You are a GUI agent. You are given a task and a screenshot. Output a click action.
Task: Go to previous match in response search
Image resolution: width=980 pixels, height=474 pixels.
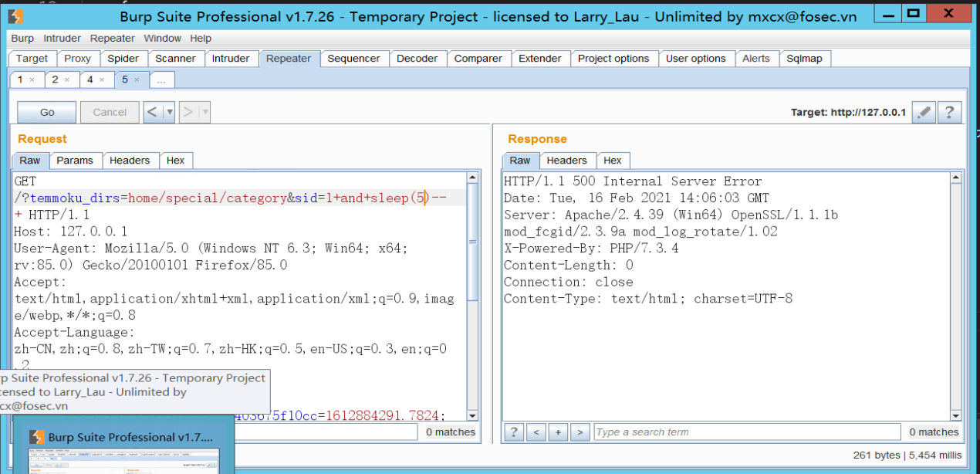coord(536,432)
